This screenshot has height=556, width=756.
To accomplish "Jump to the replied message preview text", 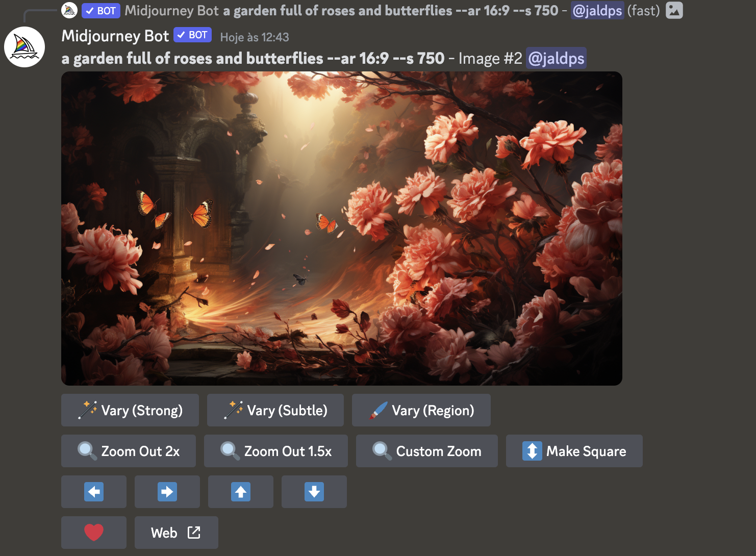I will (x=391, y=10).
